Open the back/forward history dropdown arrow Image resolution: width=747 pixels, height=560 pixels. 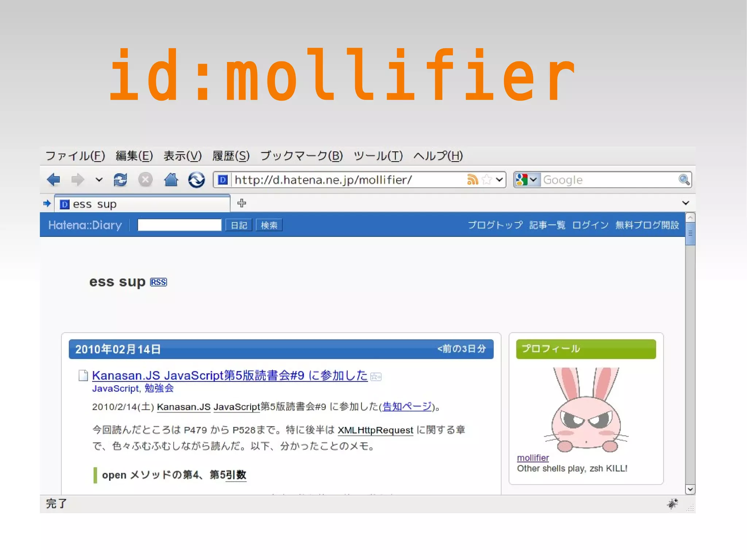[x=99, y=179]
